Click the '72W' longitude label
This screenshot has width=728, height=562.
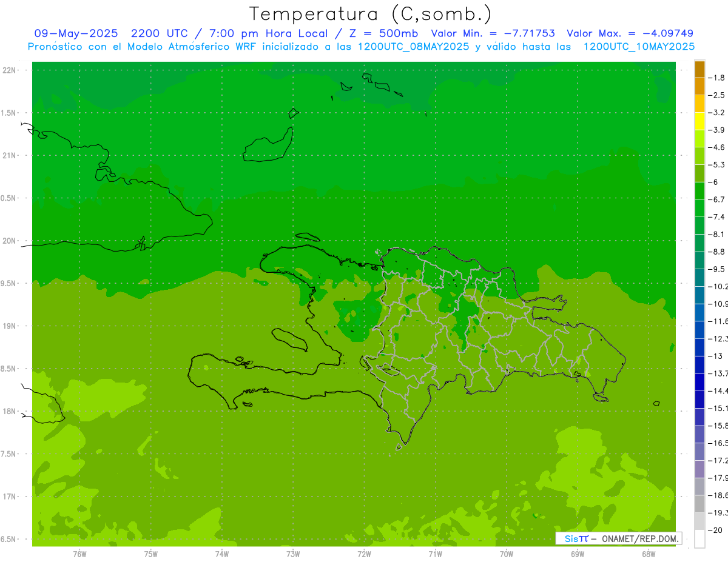[x=365, y=554]
